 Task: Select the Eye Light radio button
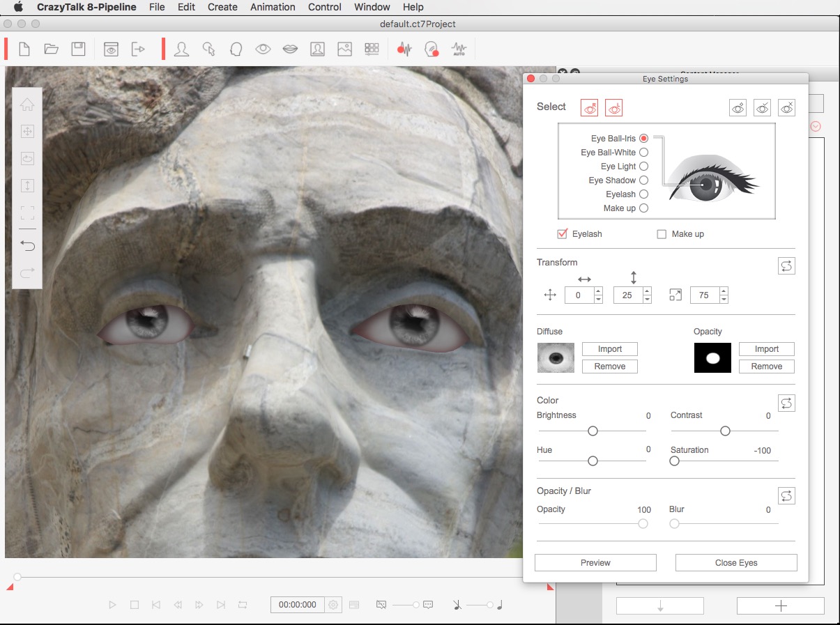(x=643, y=167)
